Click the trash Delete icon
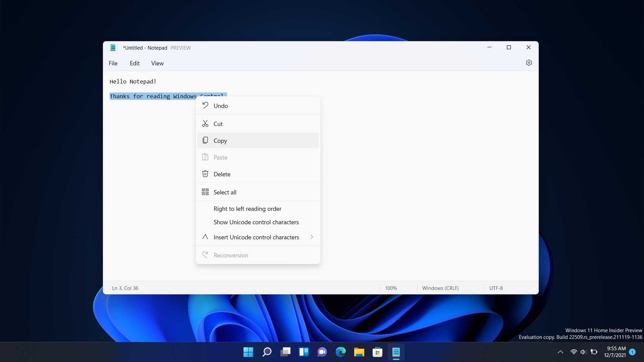The width and height of the screenshot is (644, 362). [205, 174]
